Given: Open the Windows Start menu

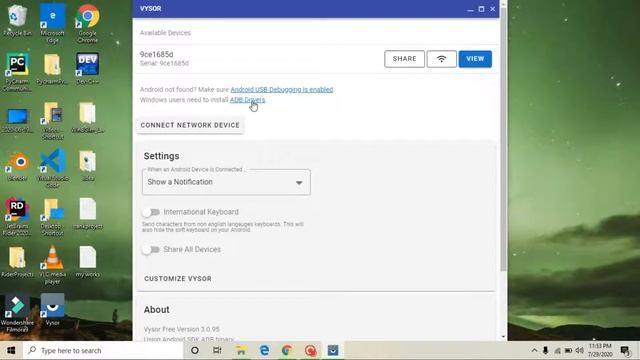Looking at the screenshot, I should [x=11, y=350].
